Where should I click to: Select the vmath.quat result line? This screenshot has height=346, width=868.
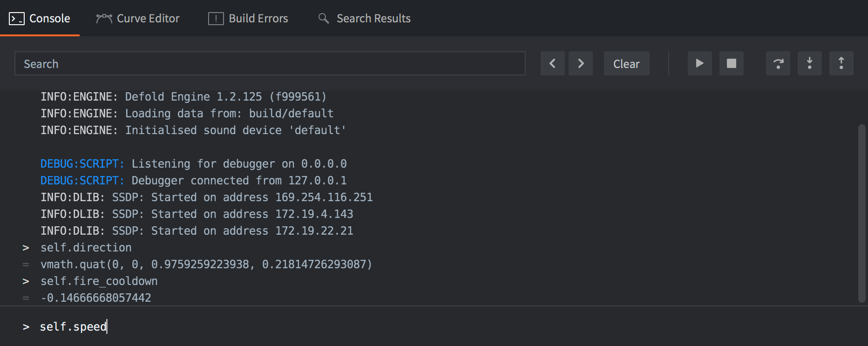pyautogui.click(x=206, y=265)
